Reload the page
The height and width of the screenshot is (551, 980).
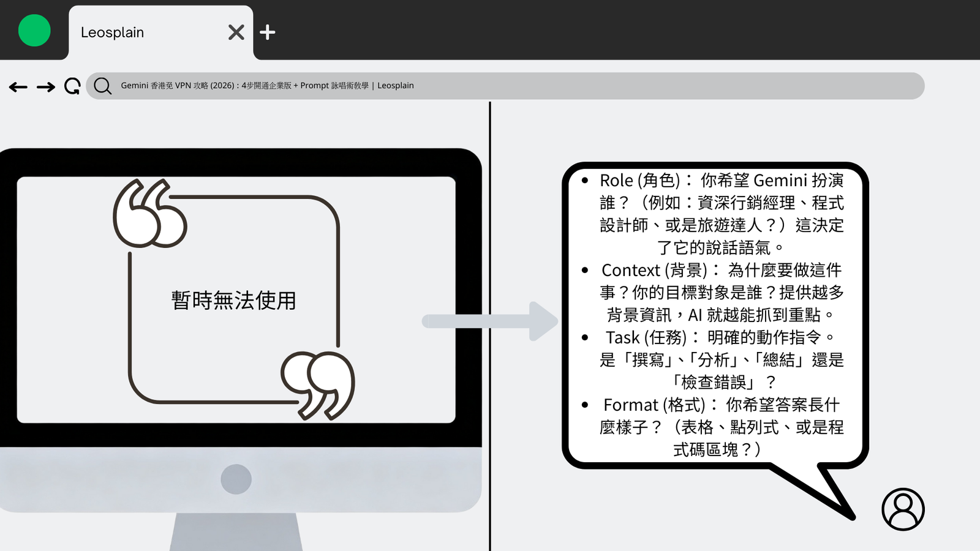point(72,86)
